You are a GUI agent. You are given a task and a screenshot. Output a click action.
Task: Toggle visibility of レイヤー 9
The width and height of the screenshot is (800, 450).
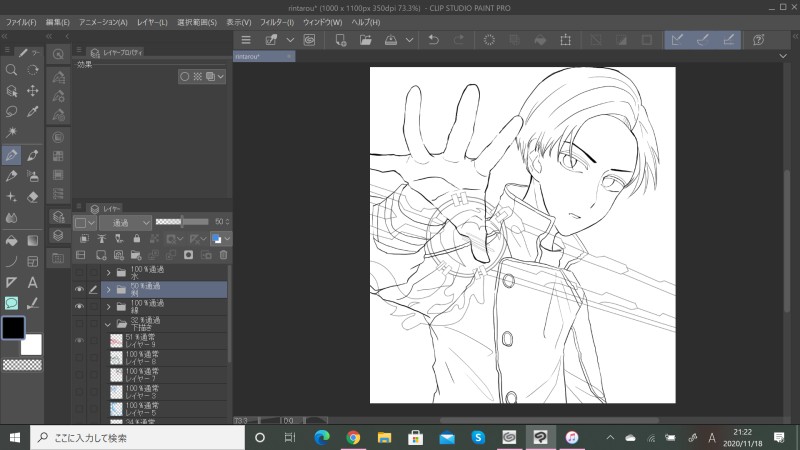tap(79, 341)
